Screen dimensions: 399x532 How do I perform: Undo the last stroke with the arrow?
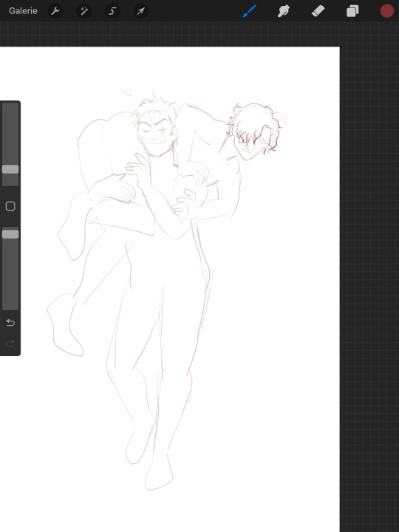tap(10, 323)
